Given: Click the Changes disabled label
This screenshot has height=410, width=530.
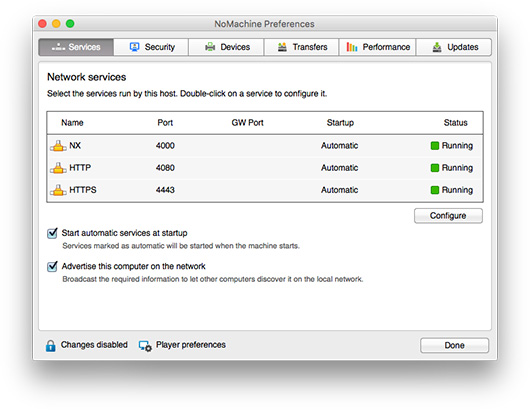Looking at the screenshot, I should click(94, 345).
